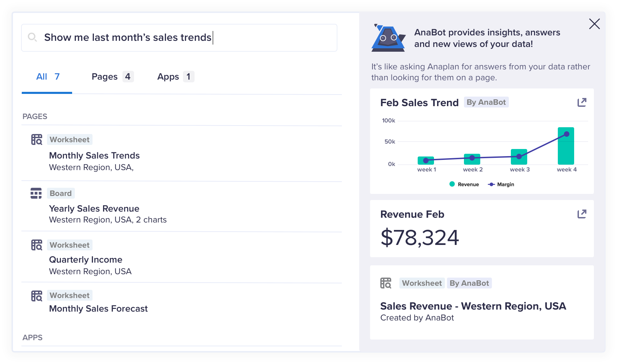Click the Worksheet tag above Monthly Sales Trends
Screen dimensions: 617x364
coord(70,139)
